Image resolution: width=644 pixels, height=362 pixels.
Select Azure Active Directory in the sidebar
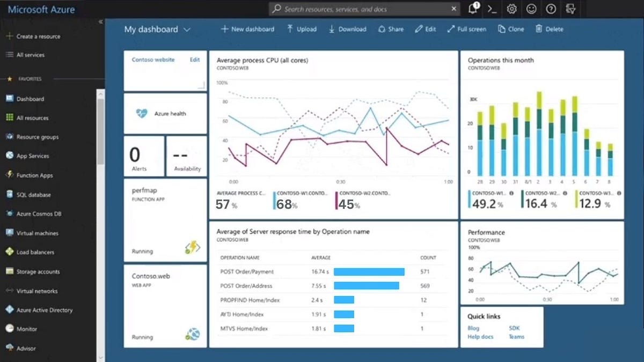point(43,310)
